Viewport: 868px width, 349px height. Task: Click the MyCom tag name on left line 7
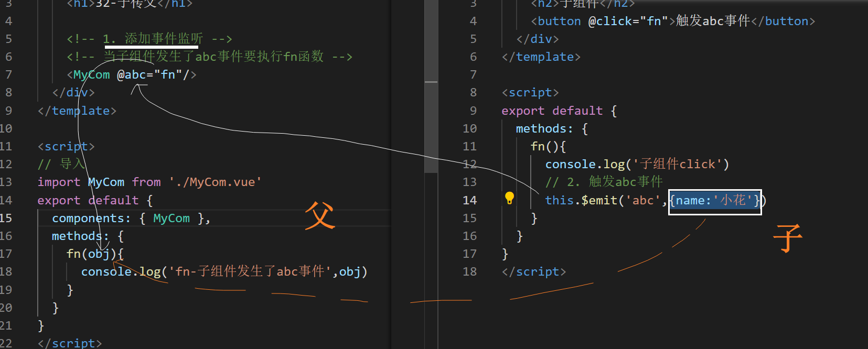pos(92,74)
